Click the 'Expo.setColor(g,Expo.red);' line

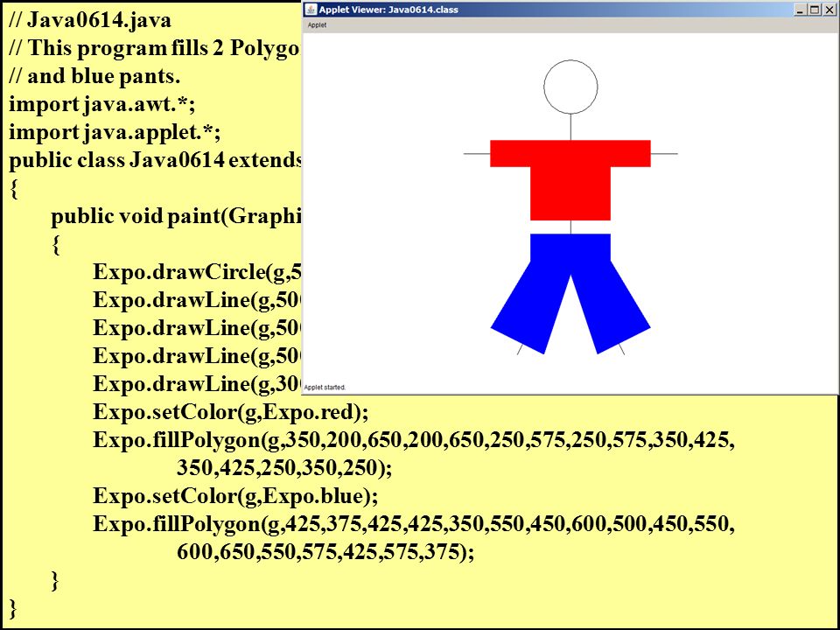[x=231, y=412]
